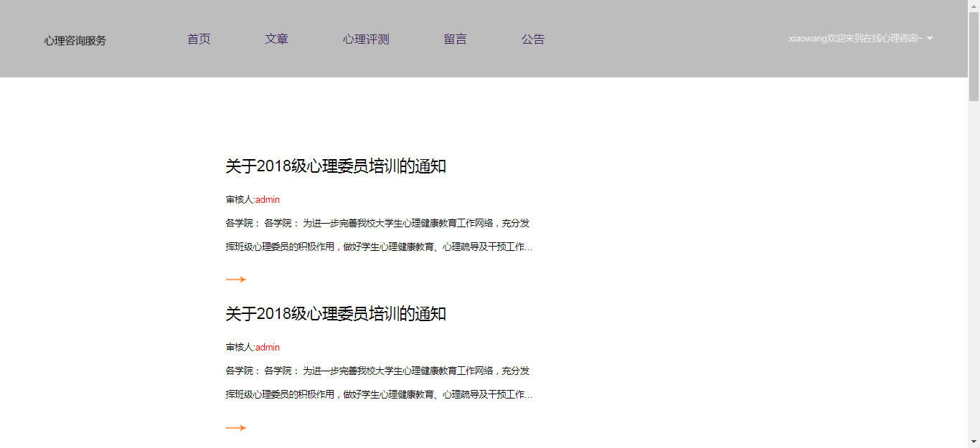
Task: Click the scrollbar down arrow button
Action: (974, 442)
